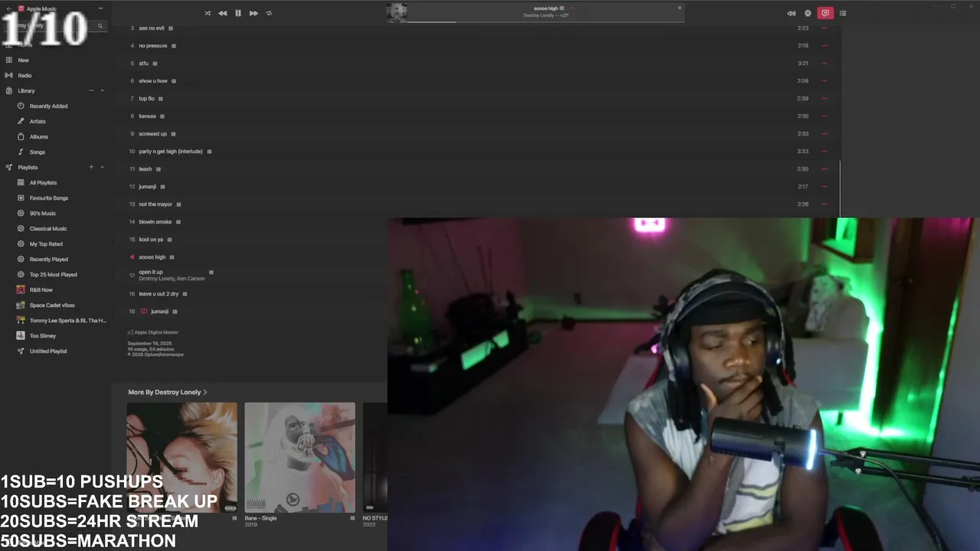980x551 pixels.
Task: Open the 90's Music playlist
Action: [x=43, y=214]
